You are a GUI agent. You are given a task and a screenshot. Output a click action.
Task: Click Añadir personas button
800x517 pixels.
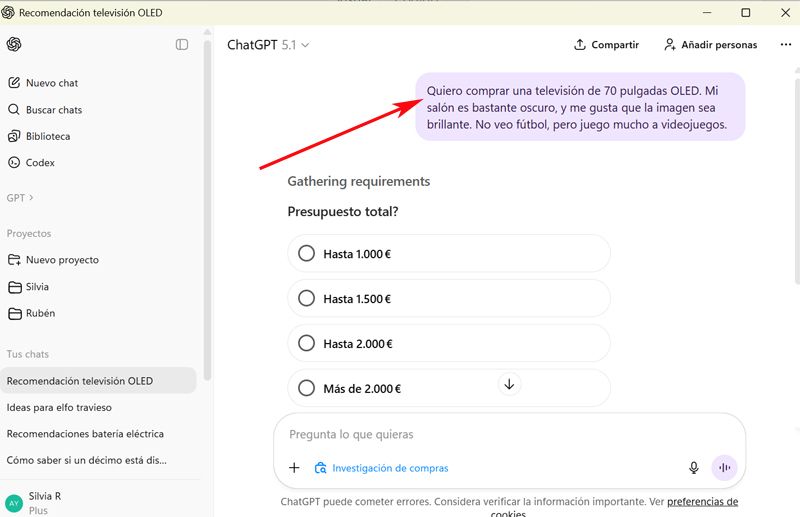(x=710, y=45)
